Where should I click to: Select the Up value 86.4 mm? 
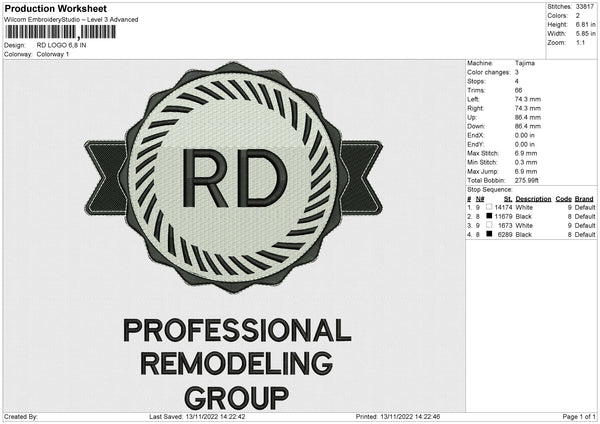coord(528,117)
